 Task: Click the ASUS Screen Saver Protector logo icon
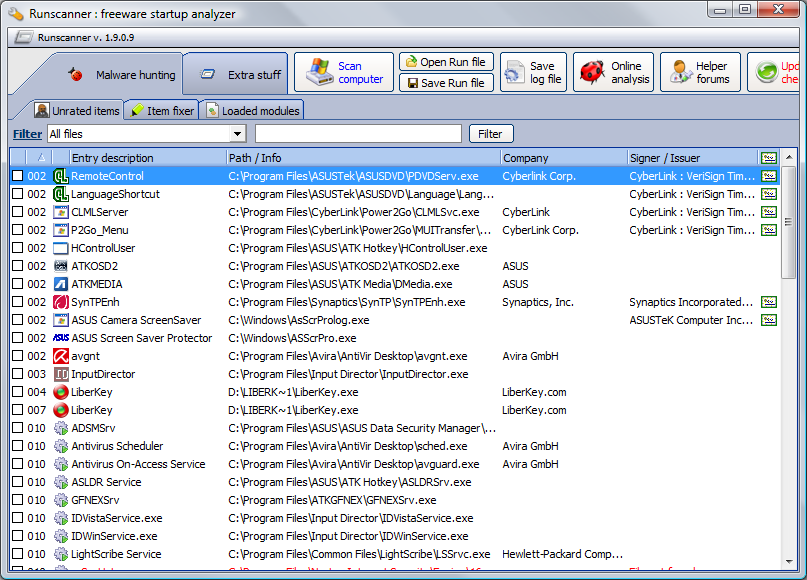pos(61,338)
